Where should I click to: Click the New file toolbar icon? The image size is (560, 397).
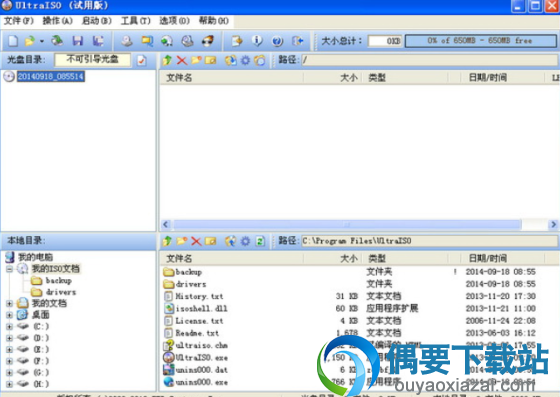pos(13,41)
